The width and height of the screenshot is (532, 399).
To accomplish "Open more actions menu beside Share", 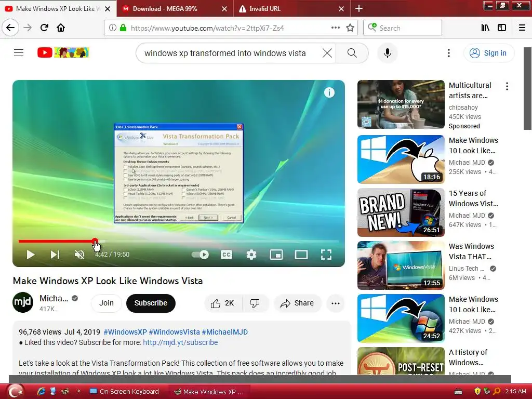I will pyautogui.click(x=336, y=303).
